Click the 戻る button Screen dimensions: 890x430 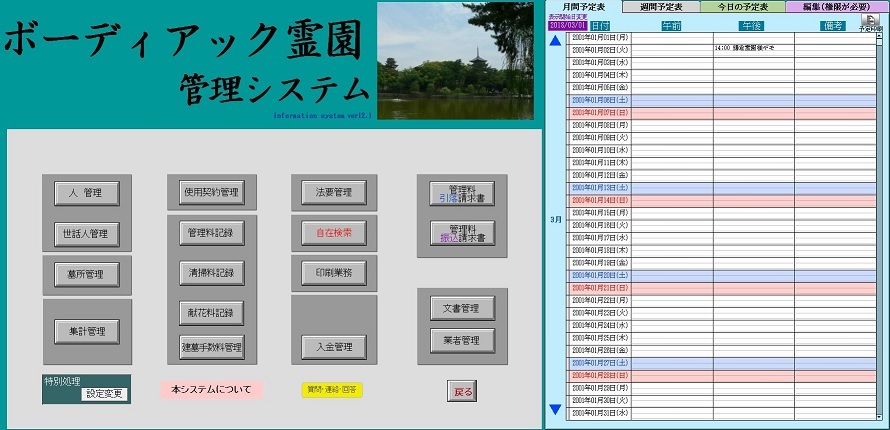point(462,391)
